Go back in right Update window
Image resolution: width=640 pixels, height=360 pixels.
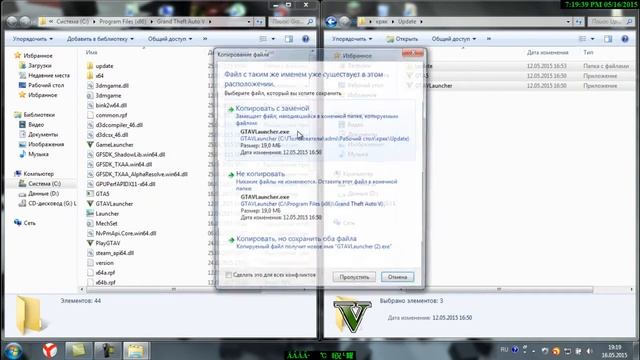click(x=331, y=21)
